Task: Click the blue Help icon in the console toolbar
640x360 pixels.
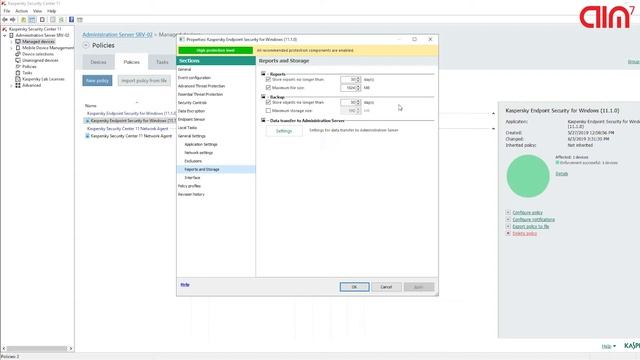Action: [x=71, y=20]
